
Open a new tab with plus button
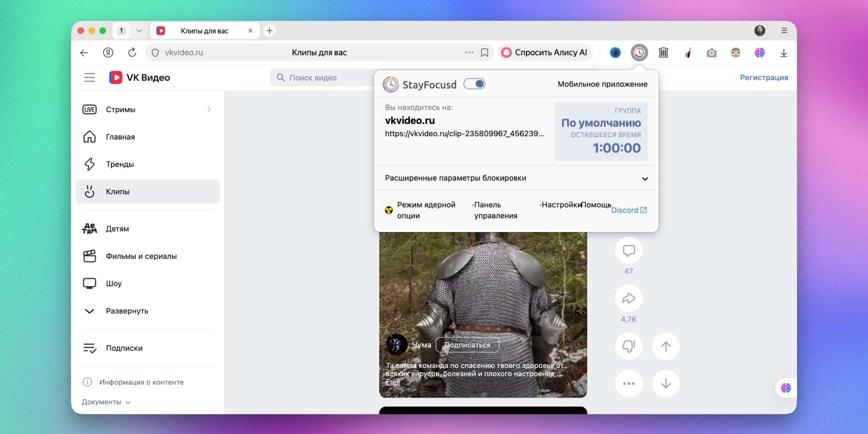click(x=270, y=31)
